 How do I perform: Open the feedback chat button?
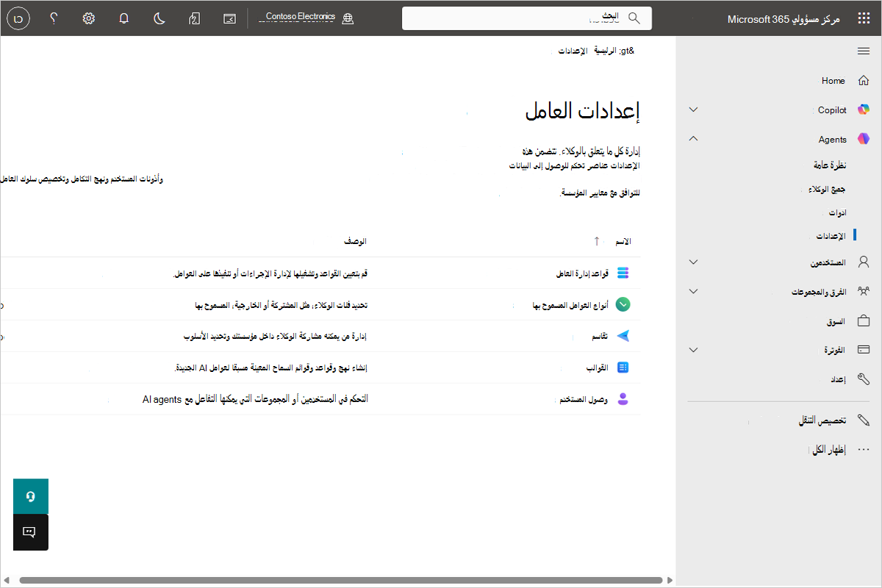coord(31,532)
